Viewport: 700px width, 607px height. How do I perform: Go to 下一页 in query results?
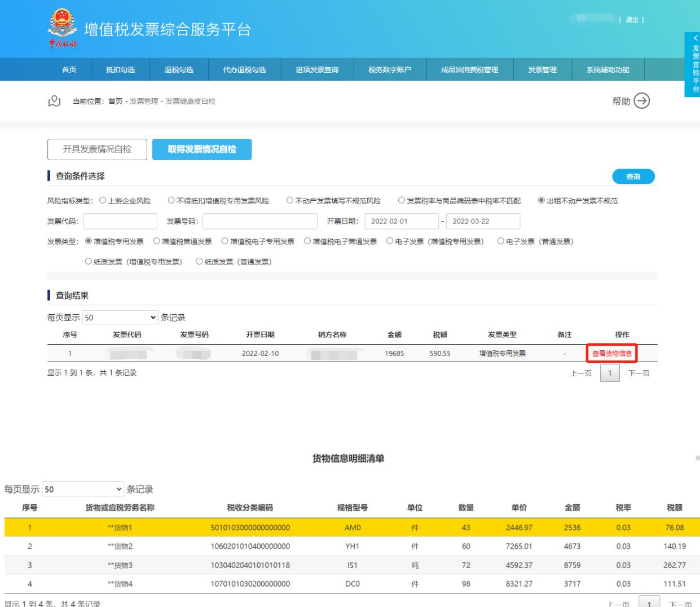coord(639,373)
